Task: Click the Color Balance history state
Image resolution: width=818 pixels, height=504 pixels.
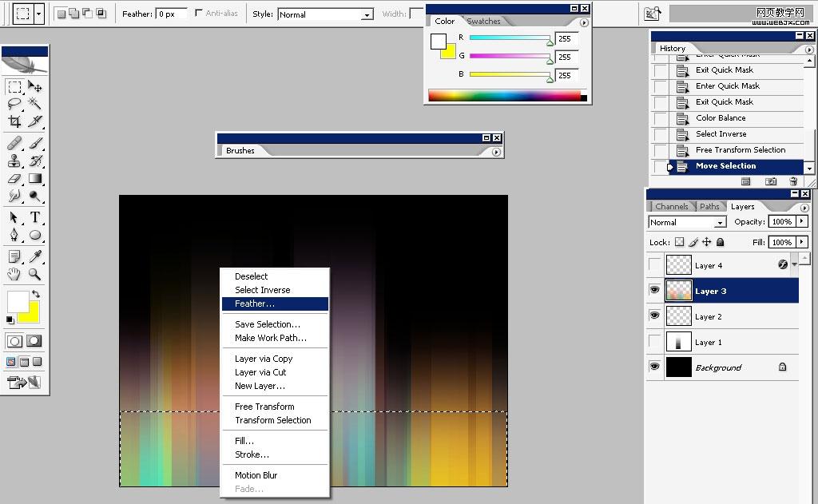Action: [720, 118]
